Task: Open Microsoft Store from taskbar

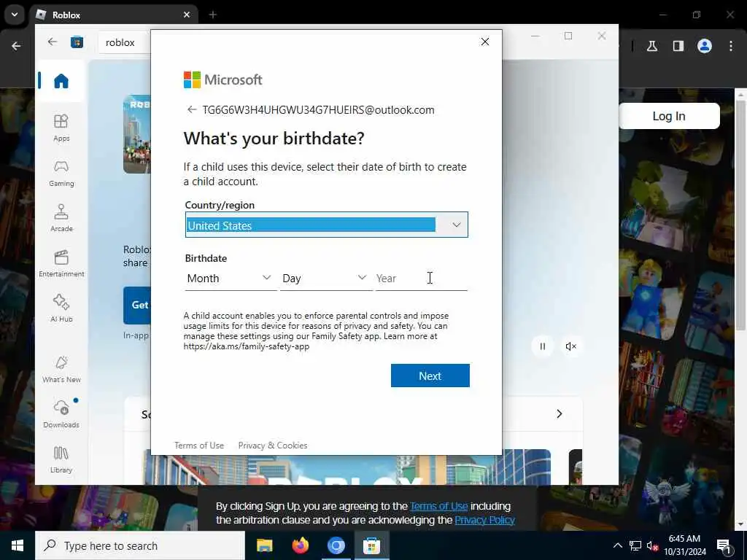Action: pyautogui.click(x=371, y=545)
